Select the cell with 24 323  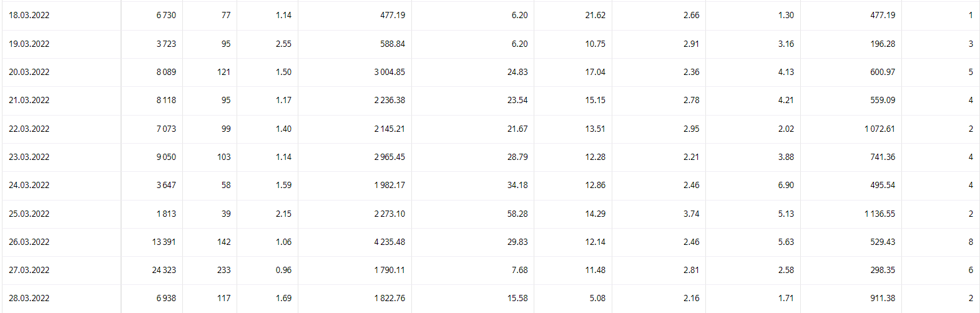point(164,270)
